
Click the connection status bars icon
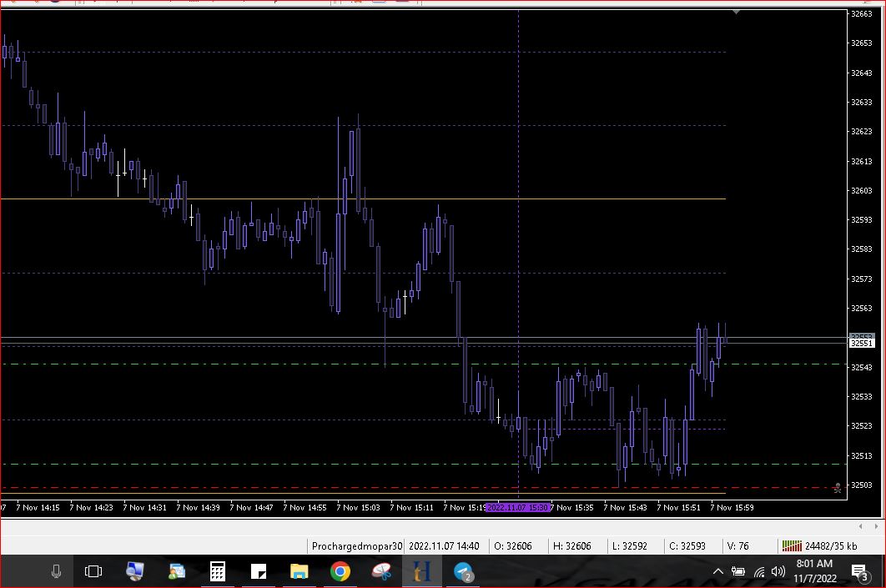pyautogui.click(x=791, y=546)
